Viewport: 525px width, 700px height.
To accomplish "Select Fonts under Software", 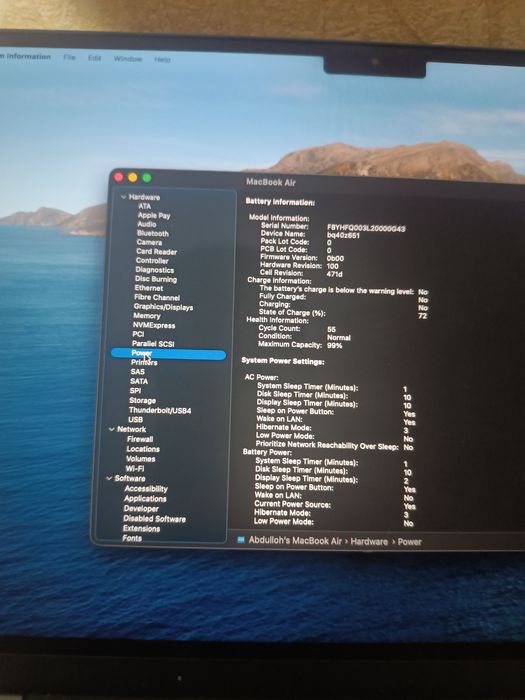I will [132, 538].
